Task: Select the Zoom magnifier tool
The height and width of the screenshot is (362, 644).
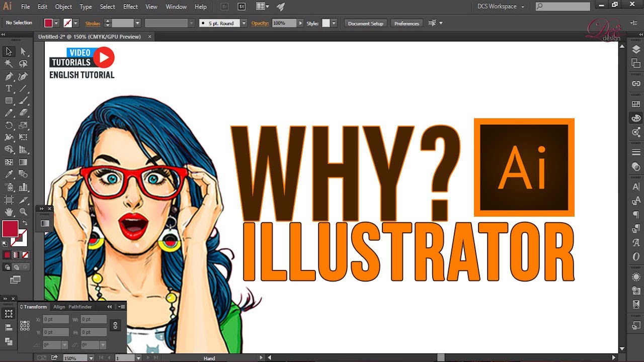Action: tap(23, 212)
